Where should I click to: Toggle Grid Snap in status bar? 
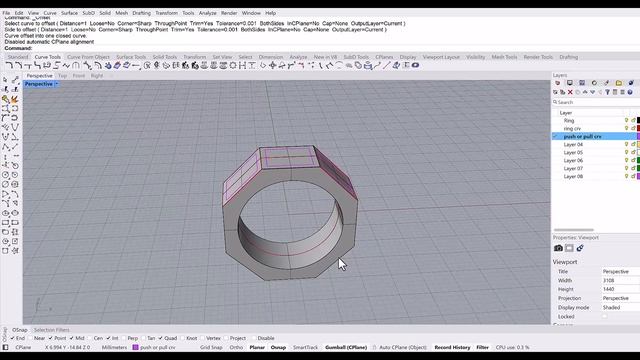click(211, 347)
